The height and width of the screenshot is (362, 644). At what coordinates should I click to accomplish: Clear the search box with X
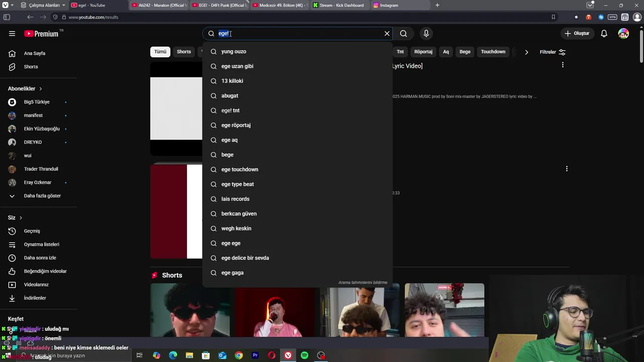tap(387, 34)
